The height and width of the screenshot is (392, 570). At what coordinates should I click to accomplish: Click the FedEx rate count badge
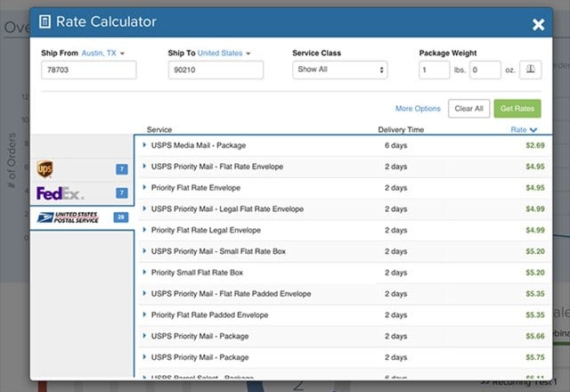pyautogui.click(x=122, y=192)
